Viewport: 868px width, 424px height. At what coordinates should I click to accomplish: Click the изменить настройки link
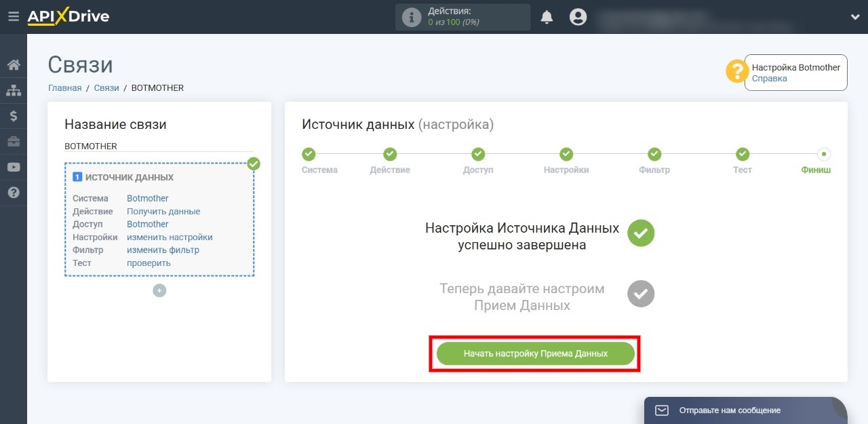click(170, 237)
